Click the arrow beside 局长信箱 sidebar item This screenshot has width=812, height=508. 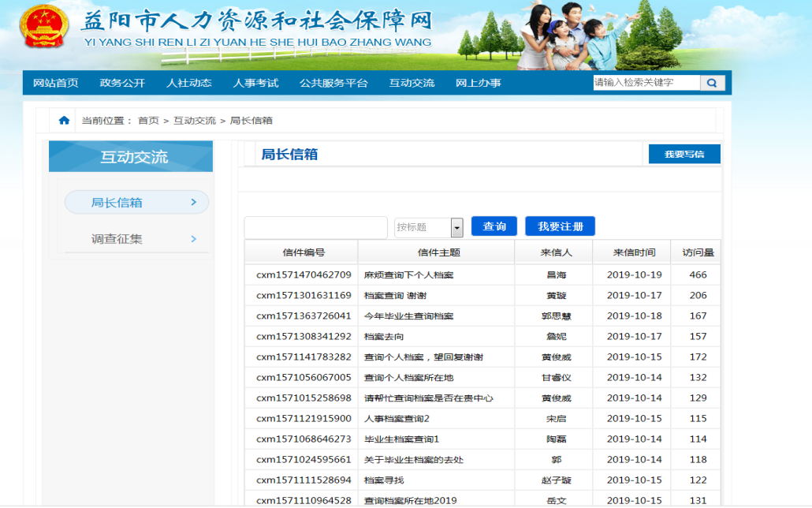(193, 203)
